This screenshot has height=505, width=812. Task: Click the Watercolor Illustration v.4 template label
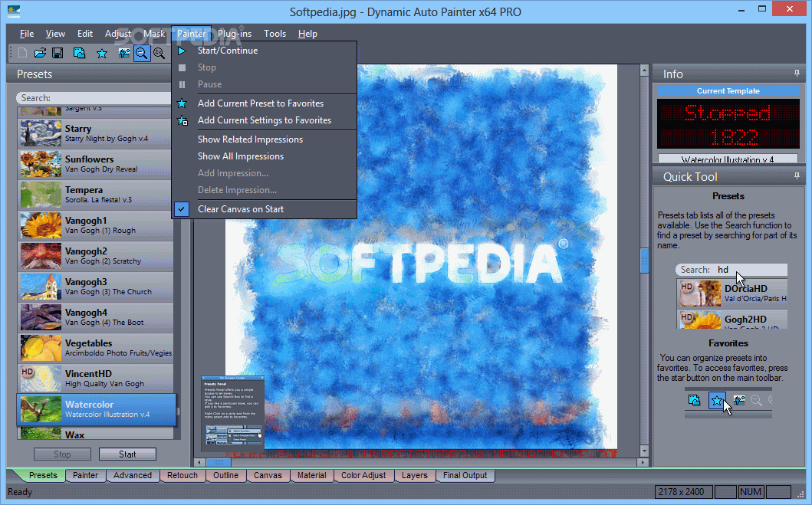point(728,159)
